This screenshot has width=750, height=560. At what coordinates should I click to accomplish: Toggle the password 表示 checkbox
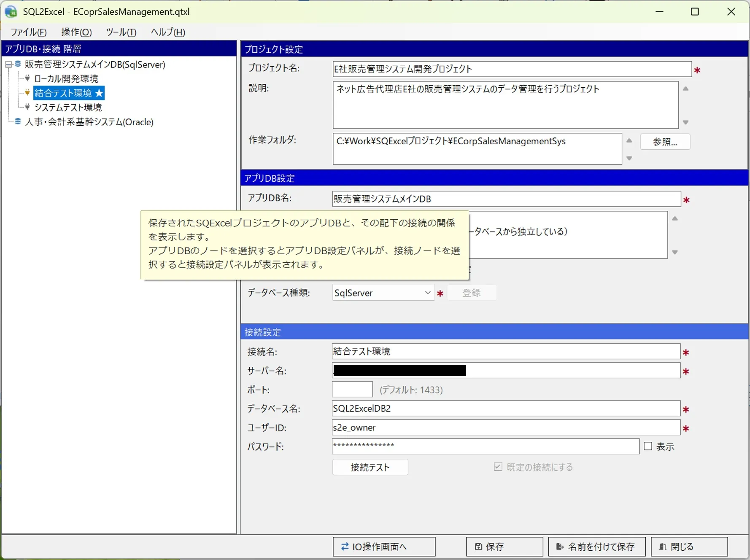[x=648, y=446]
